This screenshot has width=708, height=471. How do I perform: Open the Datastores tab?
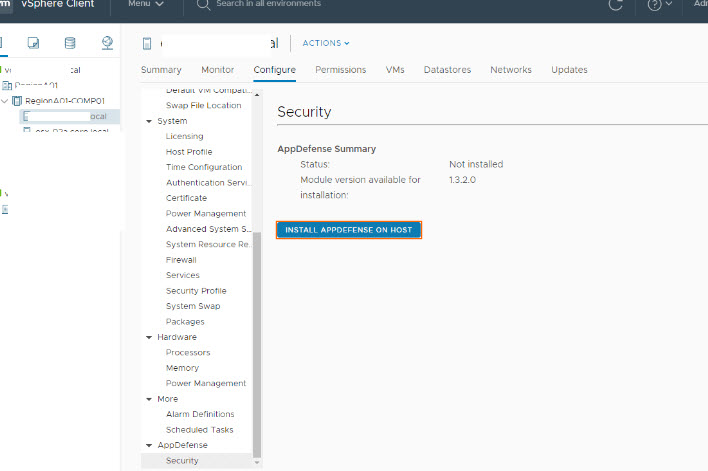[446, 70]
